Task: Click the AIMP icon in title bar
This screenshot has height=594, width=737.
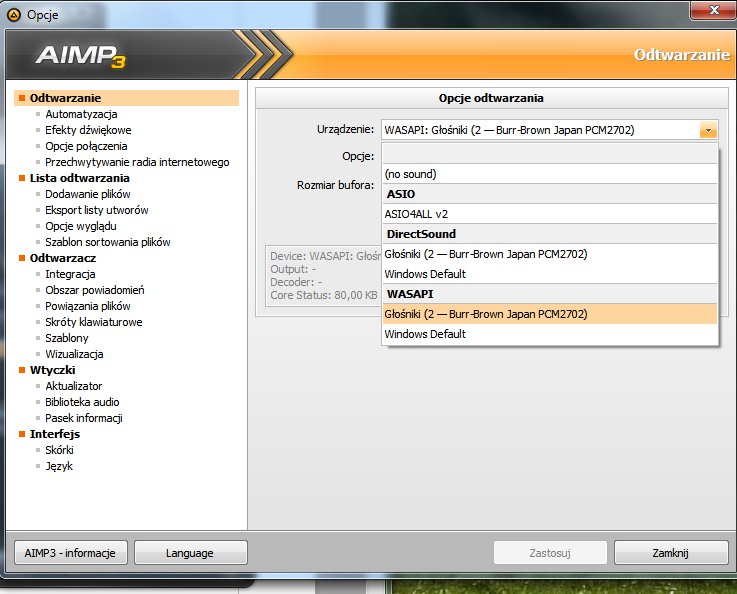Action: click(14, 15)
